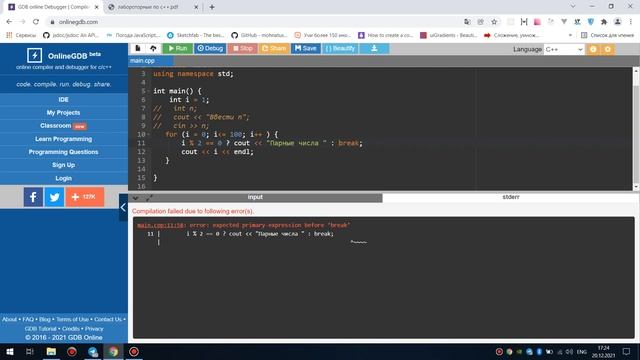Open the Windows notification center

click(x=627, y=351)
